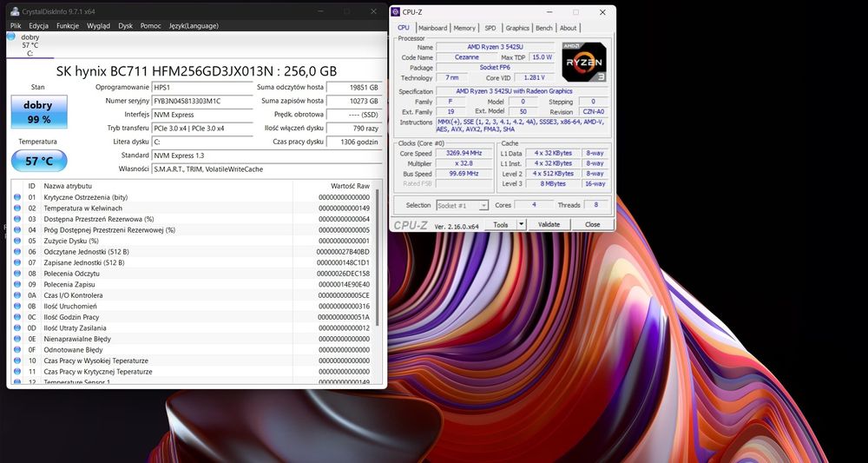Select the CPU tab in CPU-Z
This screenshot has height=463, width=868.
point(404,27)
